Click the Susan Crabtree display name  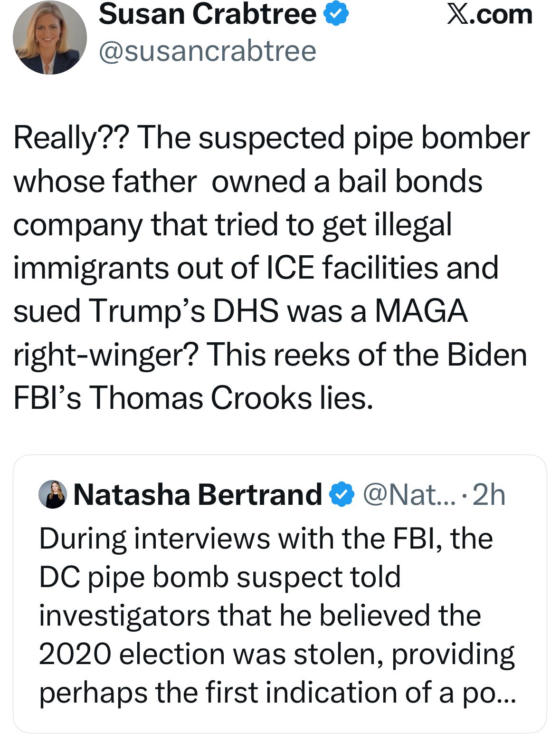(x=207, y=14)
